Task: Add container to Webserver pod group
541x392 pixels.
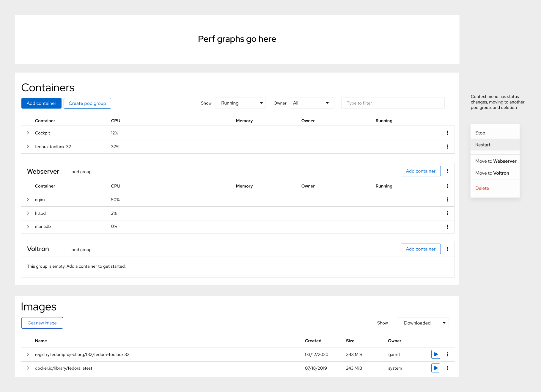Action: pos(421,171)
